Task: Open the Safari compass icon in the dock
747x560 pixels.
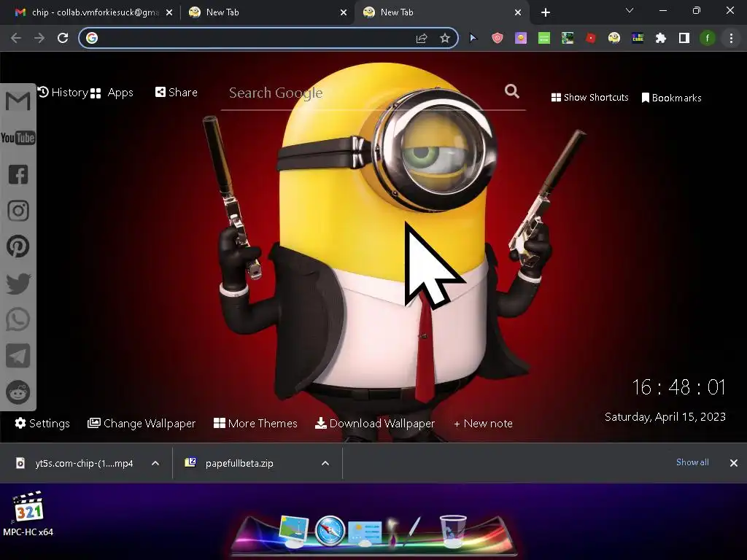Action: (330, 531)
